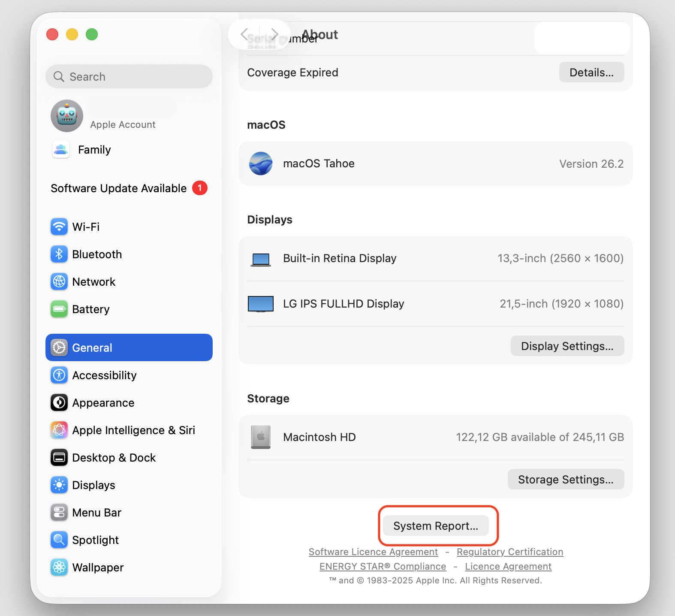Viewport: 675px width, 616px height.
Task: Click the General gear icon
Action: (59, 347)
